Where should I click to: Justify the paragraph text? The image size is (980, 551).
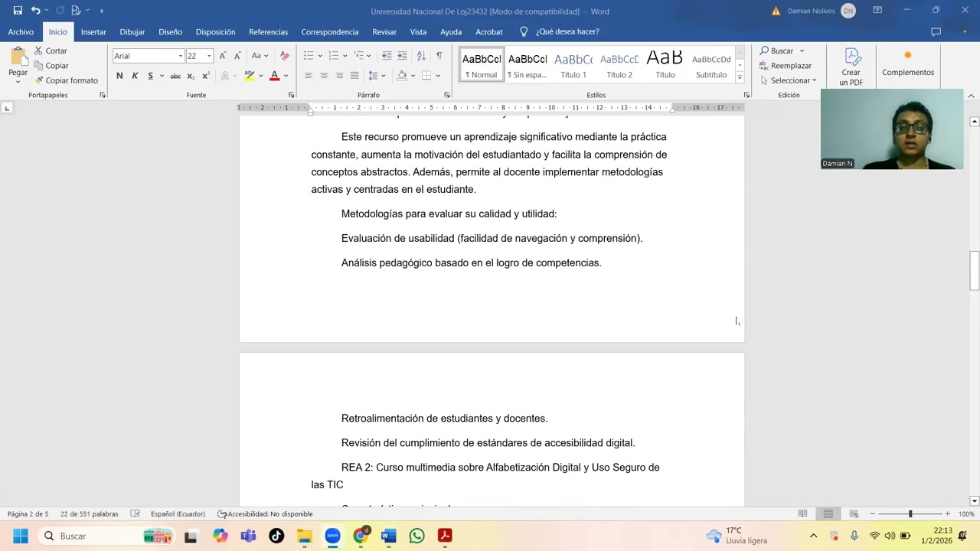click(354, 76)
